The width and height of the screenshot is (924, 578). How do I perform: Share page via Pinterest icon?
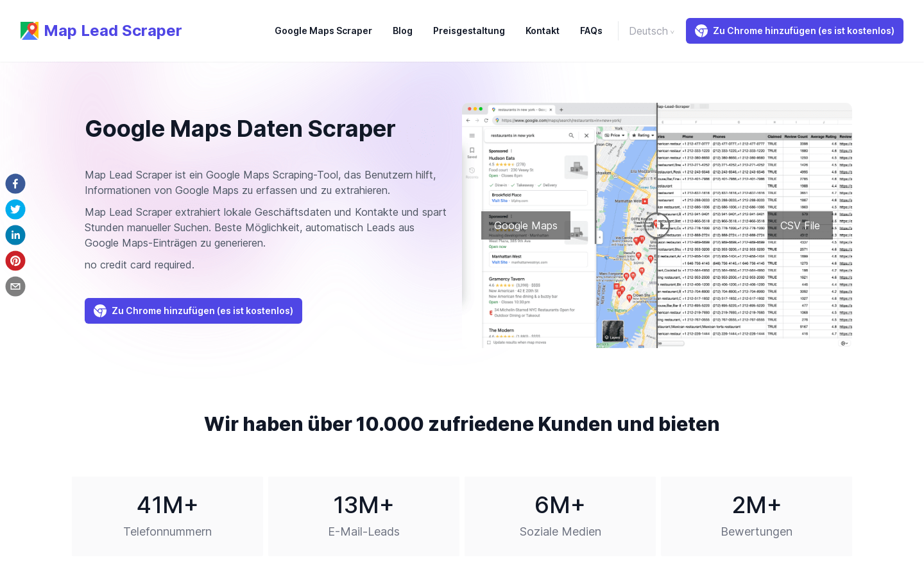pos(15,261)
